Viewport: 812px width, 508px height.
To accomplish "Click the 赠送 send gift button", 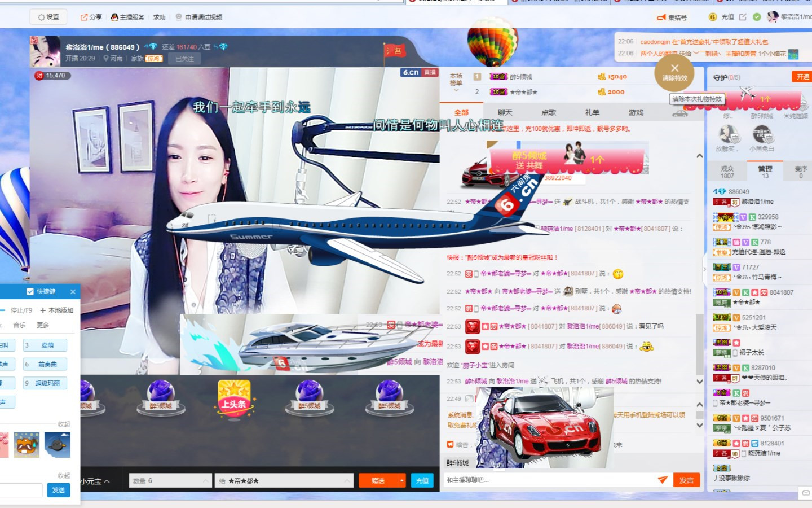I will [x=378, y=481].
